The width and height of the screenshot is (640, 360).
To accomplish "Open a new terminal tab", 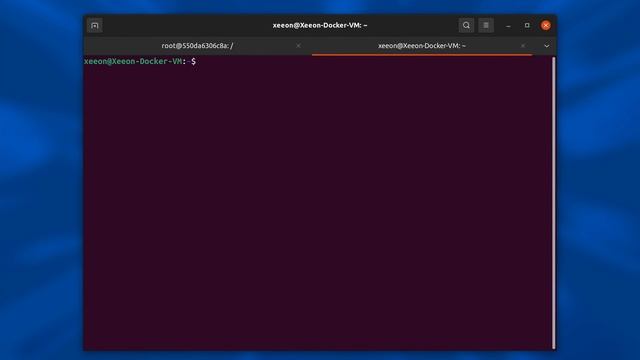I will (95, 25).
